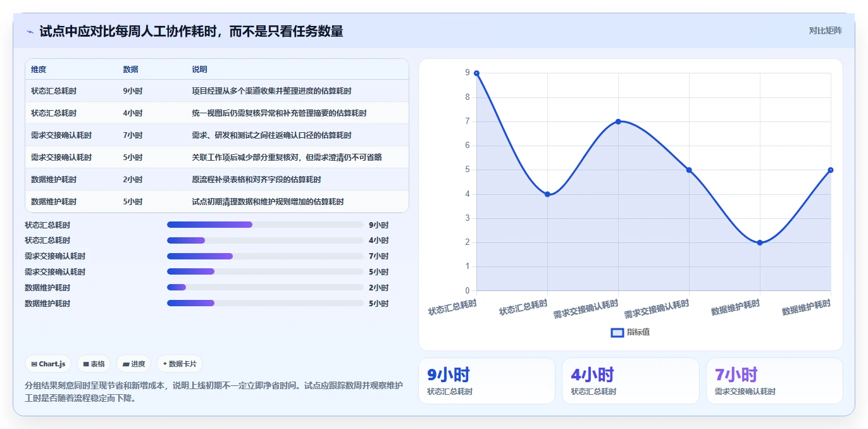
Task: Toggle the 指标值 legend swatch under the chart
Action: coord(617,332)
